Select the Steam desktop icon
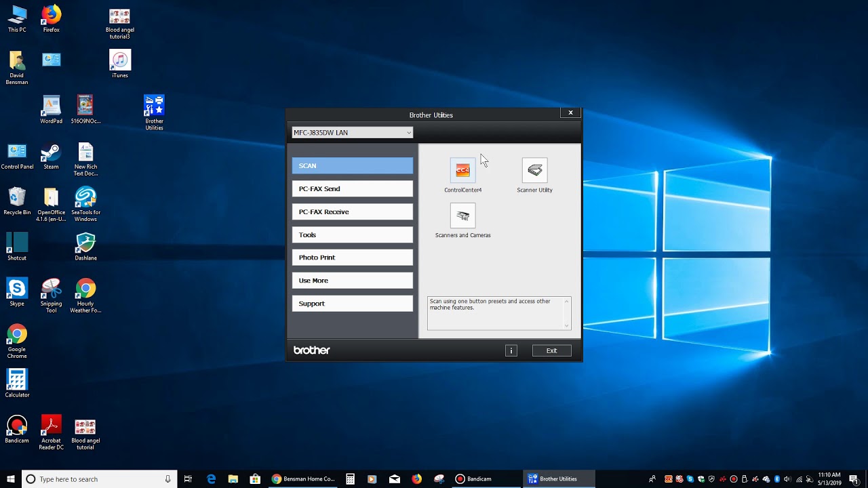868x488 pixels. coord(51,156)
